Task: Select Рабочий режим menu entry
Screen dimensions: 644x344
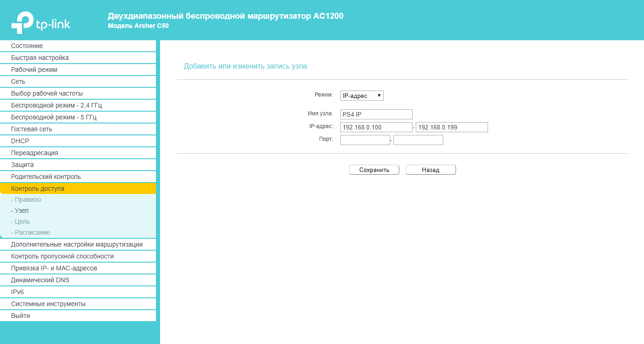Action: tap(78, 70)
